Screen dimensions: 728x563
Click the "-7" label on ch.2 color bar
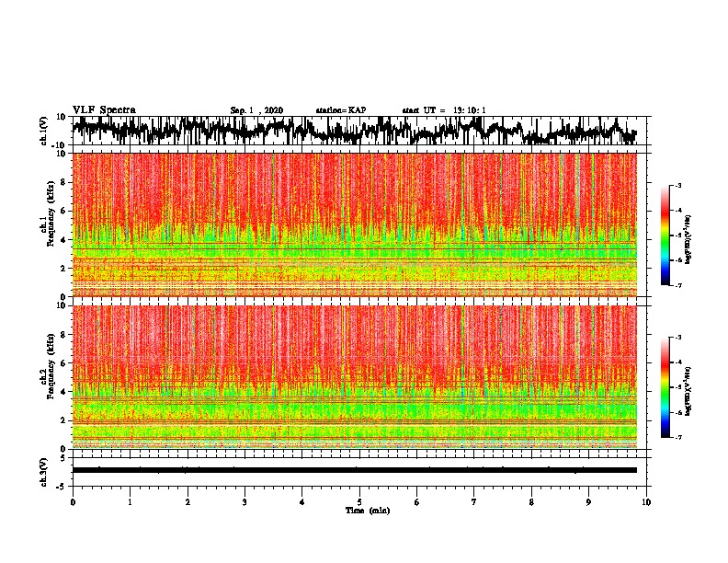click(x=677, y=438)
